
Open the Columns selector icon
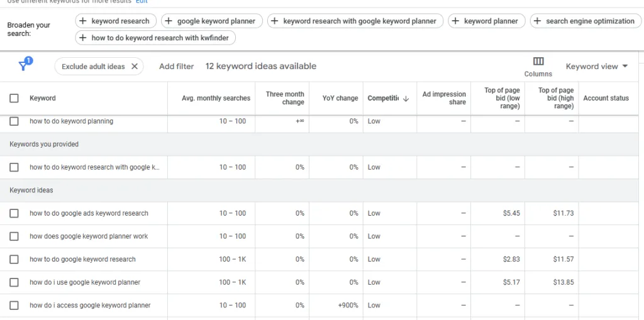tap(538, 62)
